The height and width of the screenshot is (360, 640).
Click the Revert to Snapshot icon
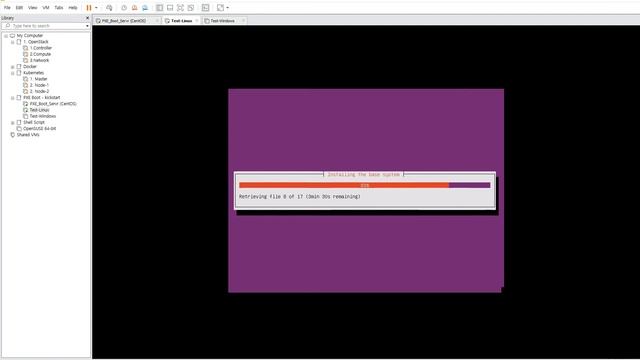(134, 8)
